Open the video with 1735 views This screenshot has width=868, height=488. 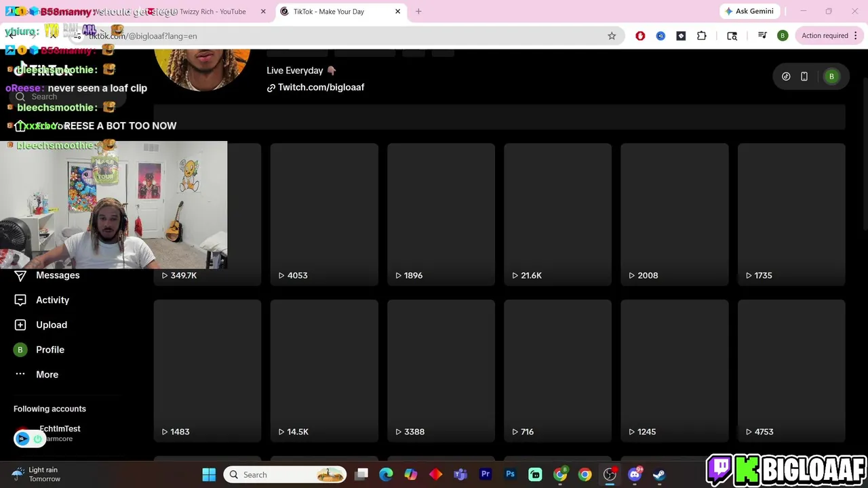[791, 214]
